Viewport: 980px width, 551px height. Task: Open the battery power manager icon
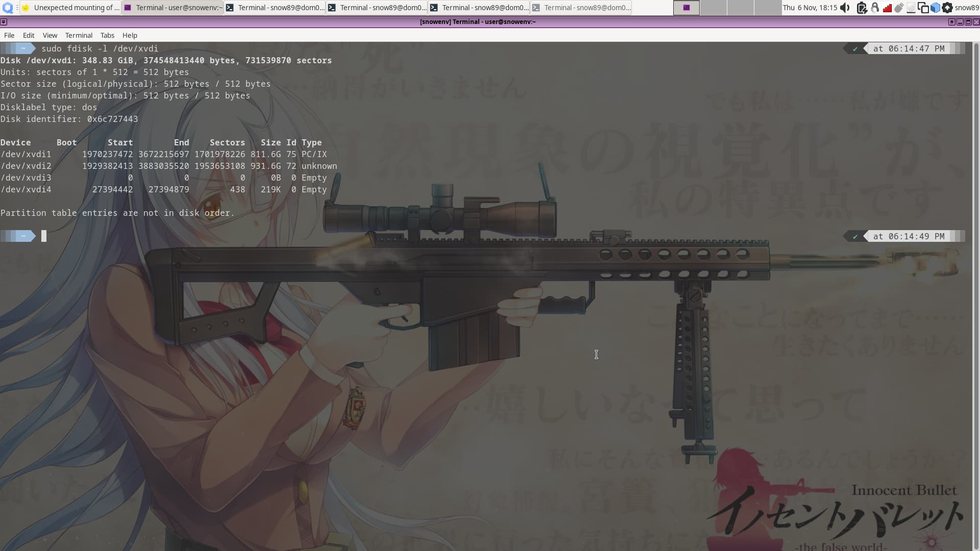tap(862, 8)
